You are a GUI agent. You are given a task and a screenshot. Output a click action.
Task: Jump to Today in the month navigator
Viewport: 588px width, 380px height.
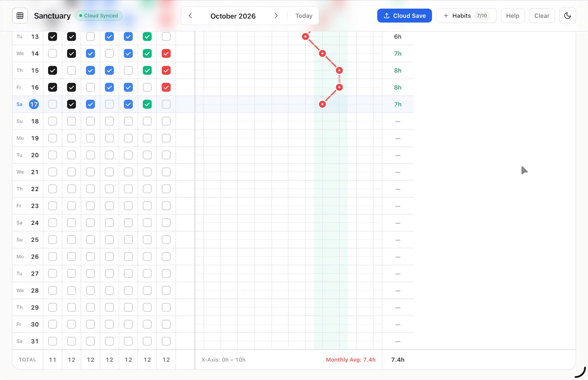coord(304,16)
